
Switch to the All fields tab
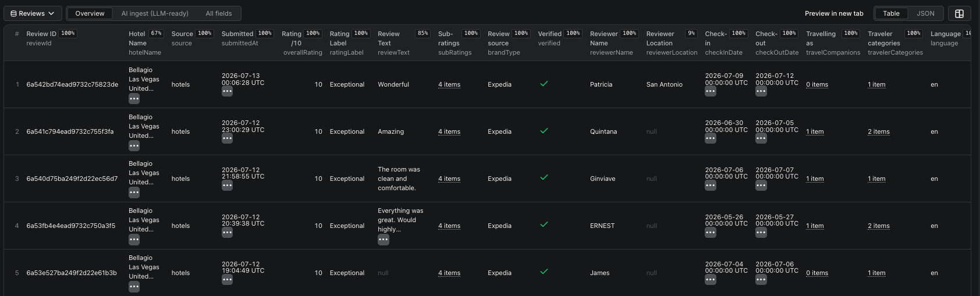(x=219, y=13)
